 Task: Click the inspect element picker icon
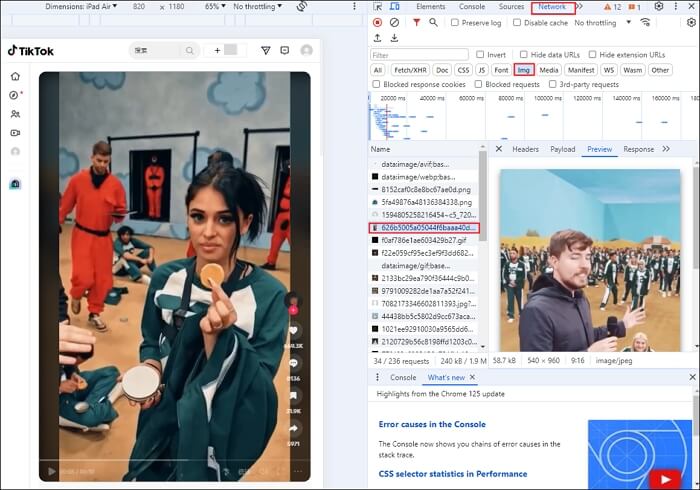(x=378, y=6)
